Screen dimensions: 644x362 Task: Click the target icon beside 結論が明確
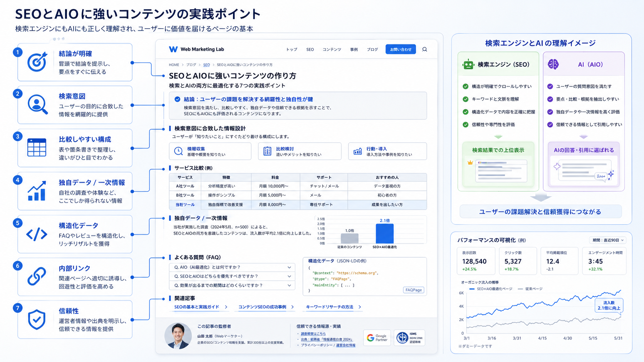point(37,62)
